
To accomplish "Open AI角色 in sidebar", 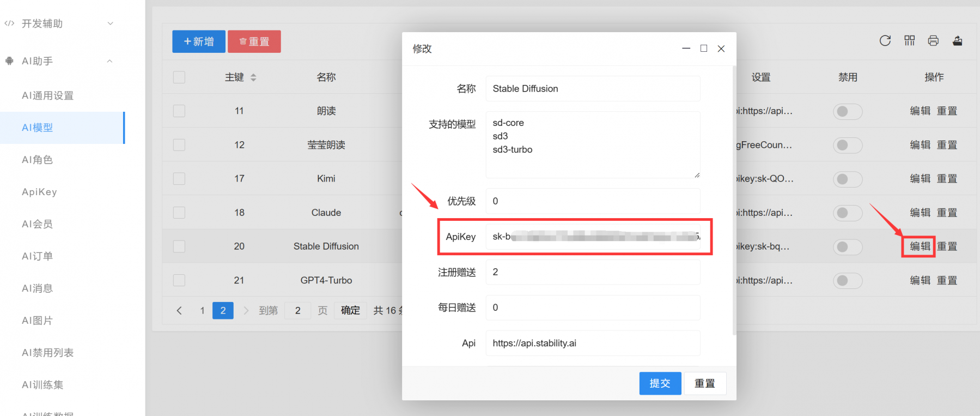I will (x=37, y=160).
